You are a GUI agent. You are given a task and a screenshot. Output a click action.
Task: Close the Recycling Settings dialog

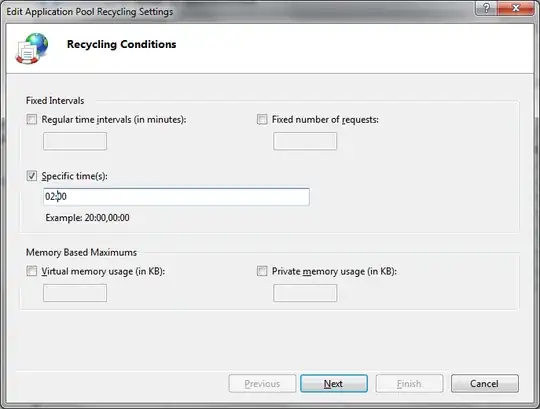(516, 8)
